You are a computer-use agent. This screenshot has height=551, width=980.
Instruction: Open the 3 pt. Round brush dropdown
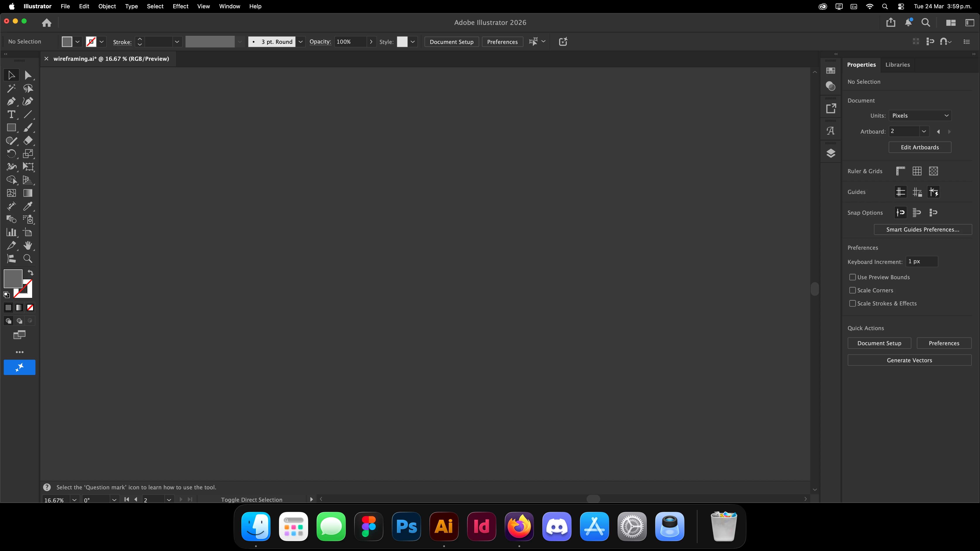301,42
